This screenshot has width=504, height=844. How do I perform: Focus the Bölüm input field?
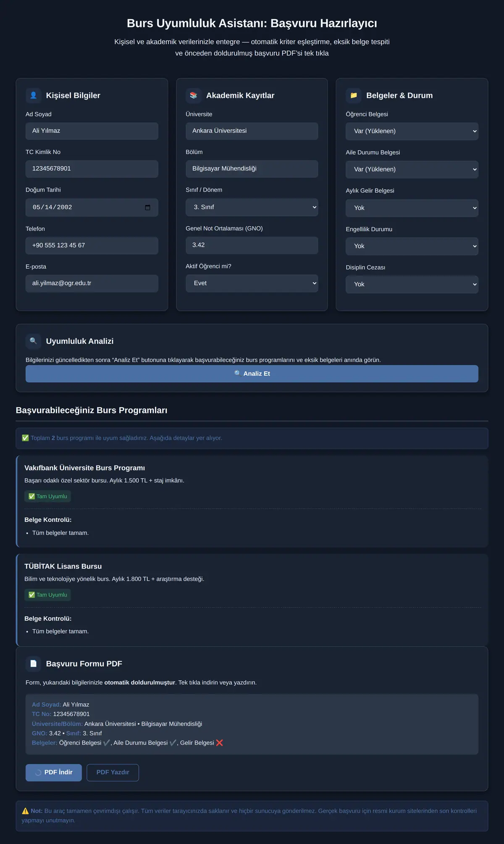tap(252, 169)
